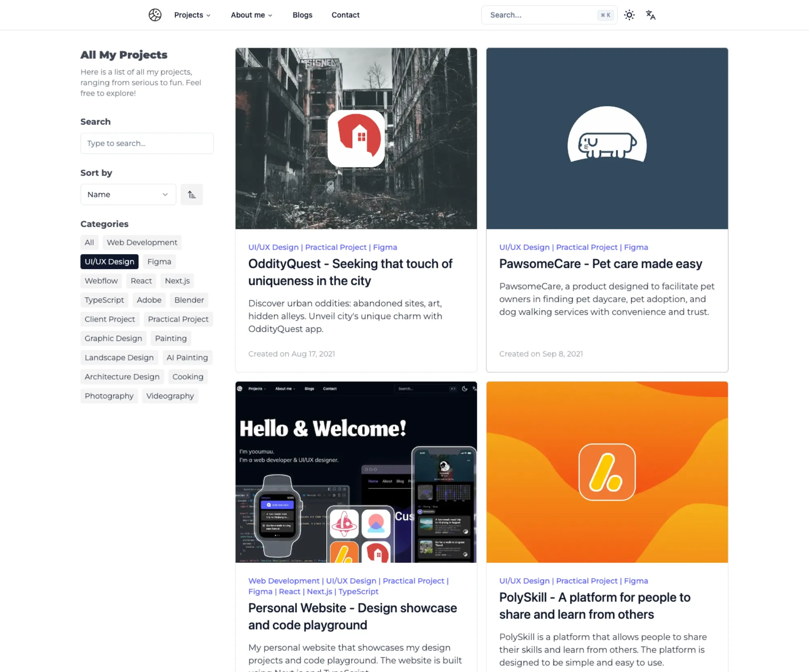This screenshot has height=672, width=809.
Task: Select Figma category filter tag
Action: pos(159,261)
